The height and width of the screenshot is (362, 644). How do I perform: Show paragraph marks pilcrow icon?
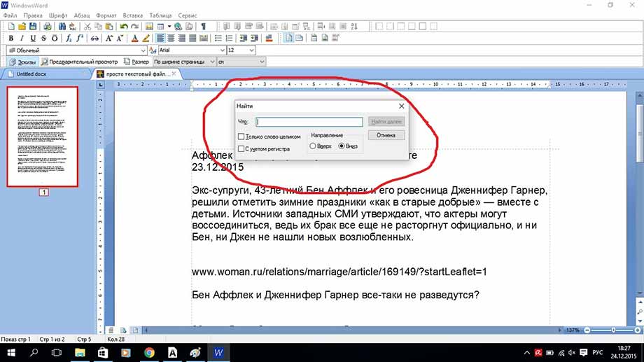pos(203,27)
